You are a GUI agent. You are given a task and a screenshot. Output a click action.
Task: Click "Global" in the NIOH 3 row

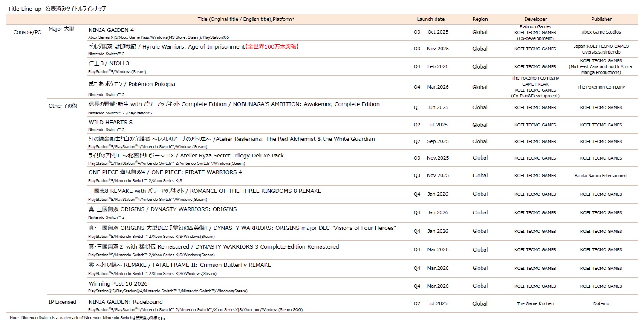coord(480,67)
